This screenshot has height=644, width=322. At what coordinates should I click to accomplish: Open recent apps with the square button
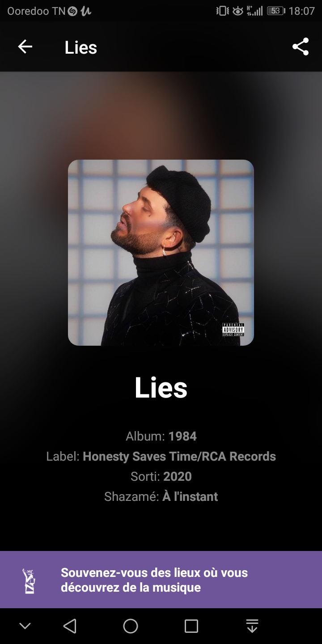[191, 626]
